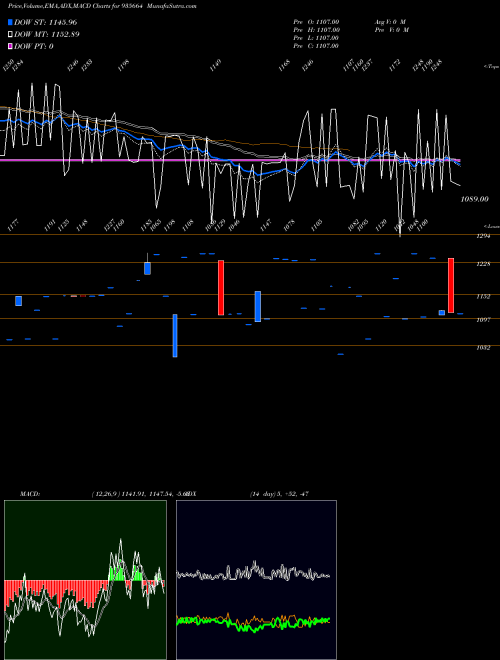Click the 1089.00 last price label
This screenshot has height=660, width=500.
click(474, 199)
